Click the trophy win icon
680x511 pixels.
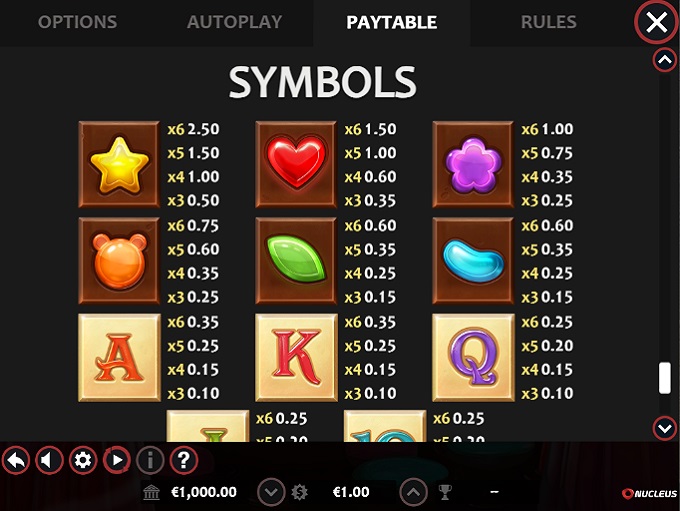coord(445,492)
